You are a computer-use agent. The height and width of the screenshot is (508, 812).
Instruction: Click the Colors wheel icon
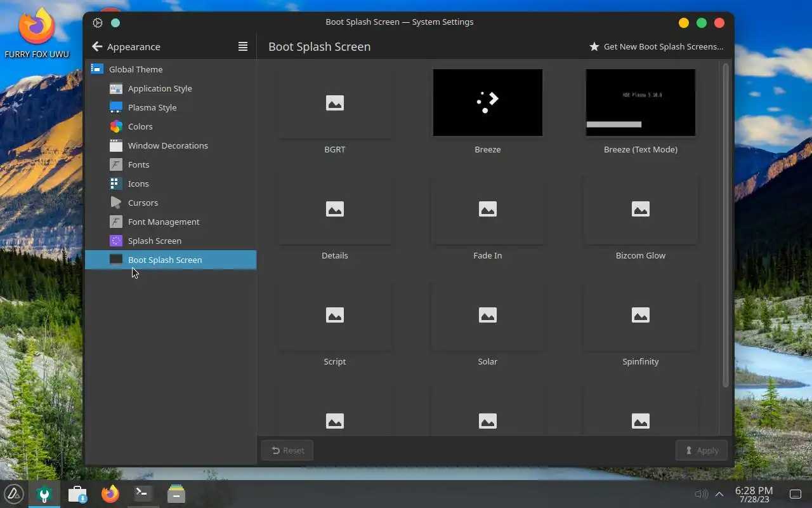click(x=115, y=126)
